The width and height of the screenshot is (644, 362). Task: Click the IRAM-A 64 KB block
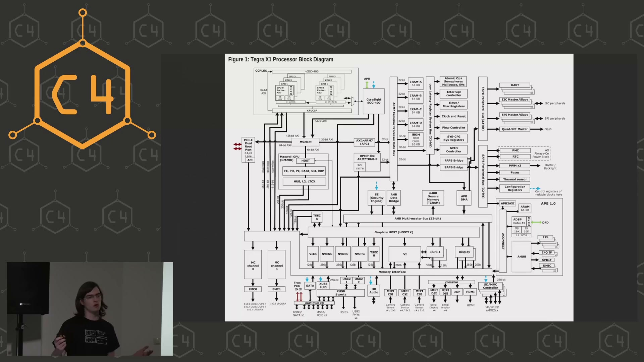[416, 83]
